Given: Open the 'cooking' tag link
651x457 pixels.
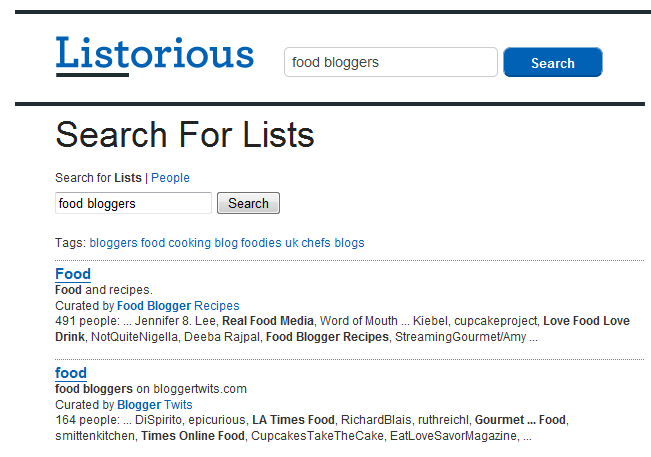Looking at the screenshot, I should click(189, 243).
